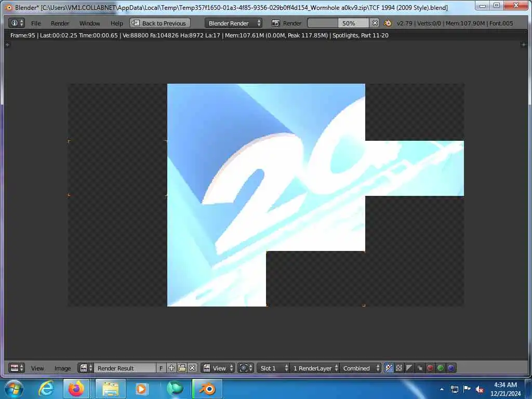The height and width of the screenshot is (399, 532).
Task: Click the v2.79 scene statistics text
Action: click(455, 23)
